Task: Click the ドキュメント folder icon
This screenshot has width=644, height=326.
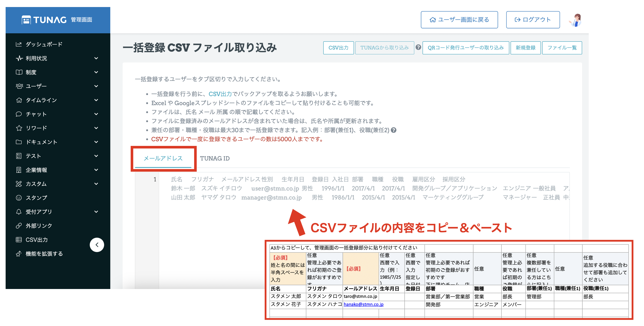Action: pyautogui.click(x=19, y=142)
